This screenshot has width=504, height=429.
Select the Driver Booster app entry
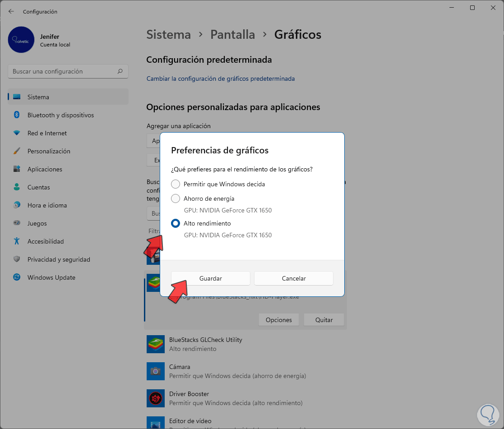226,398
